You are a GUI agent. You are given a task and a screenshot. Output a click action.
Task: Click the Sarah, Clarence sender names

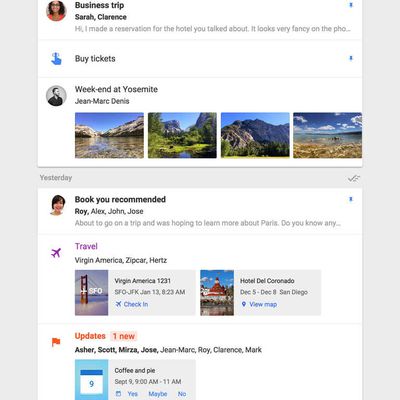[101, 17]
